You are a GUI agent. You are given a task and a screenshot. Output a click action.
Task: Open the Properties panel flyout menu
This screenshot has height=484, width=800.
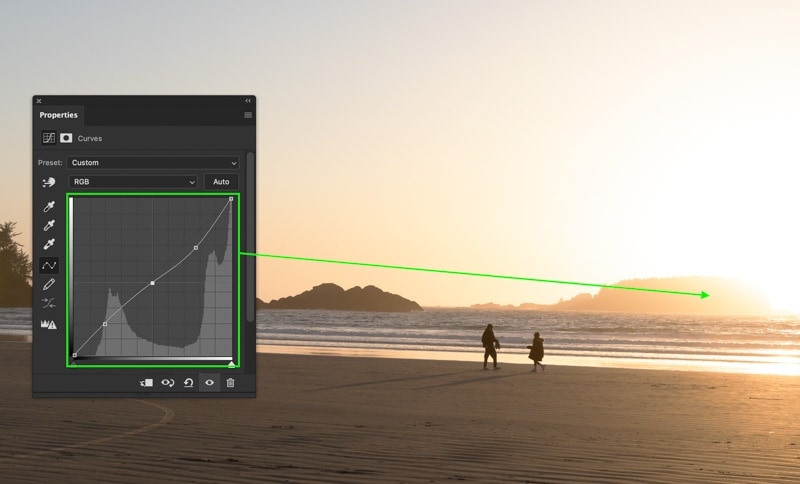click(x=248, y=115)
